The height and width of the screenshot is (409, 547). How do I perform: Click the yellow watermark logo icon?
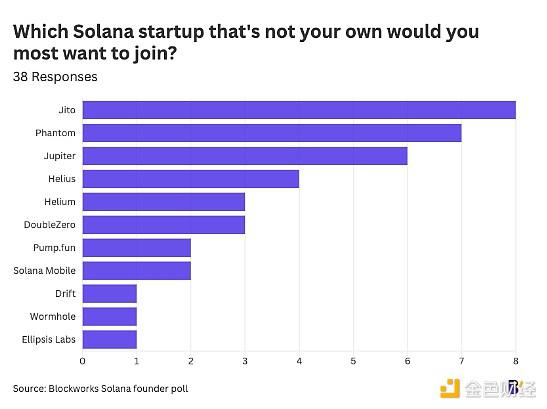coord(450,388)
